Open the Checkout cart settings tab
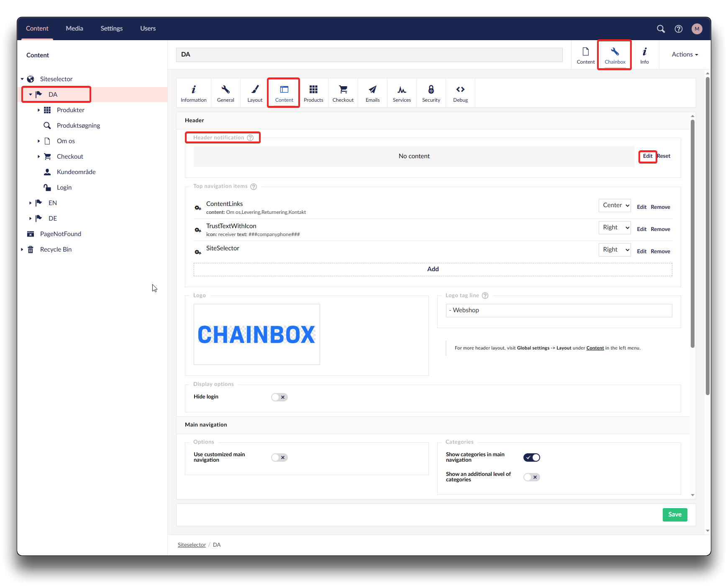728x586 pixels. (x=343, y=93)
